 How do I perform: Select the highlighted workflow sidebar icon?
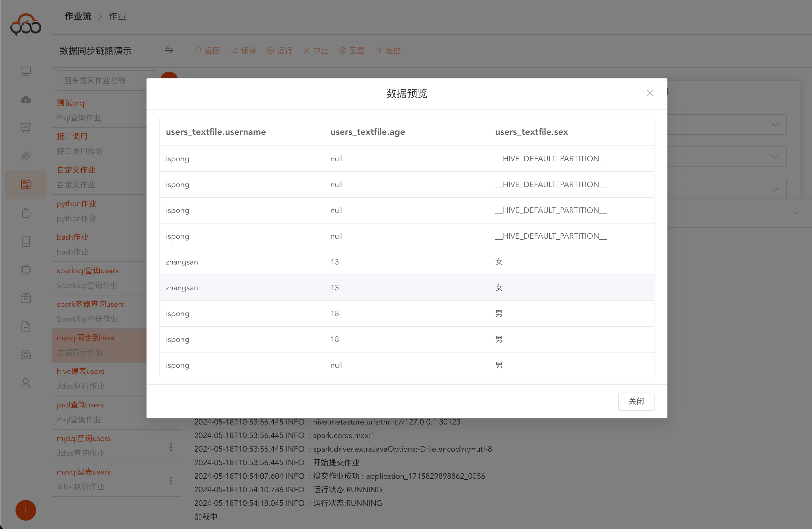pyautogui.click(x=26, y=185)
